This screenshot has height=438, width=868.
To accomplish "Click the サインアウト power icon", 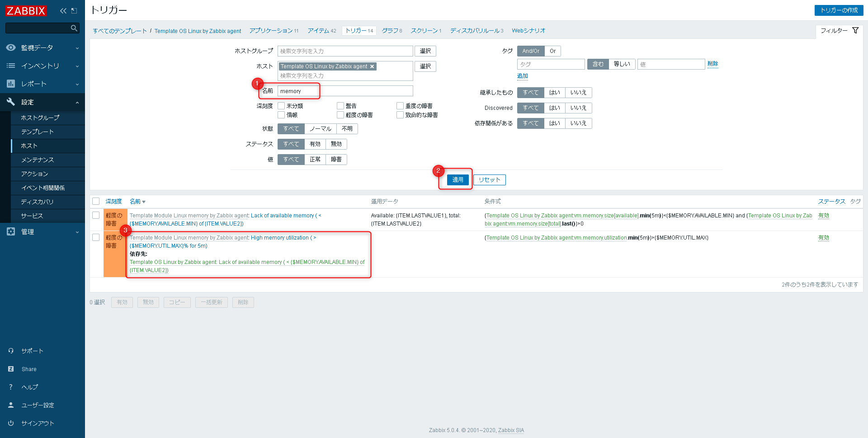I will tap(11, 423).
